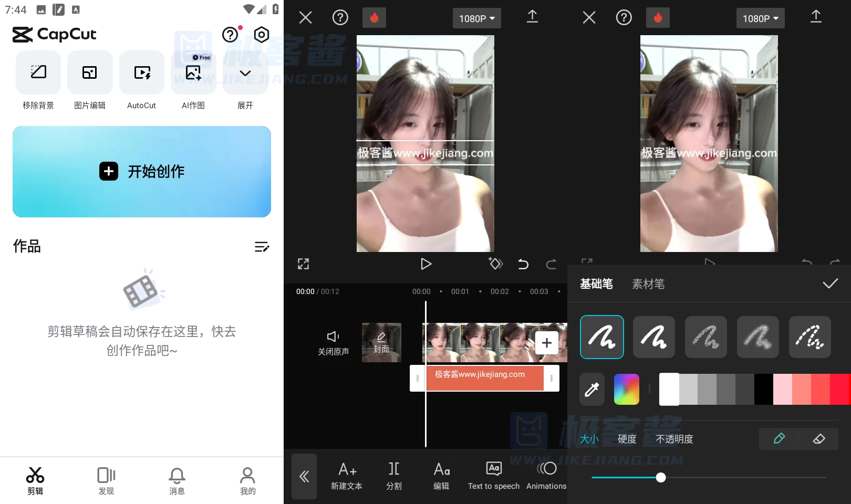
Task: Tap 分割 to split the clip
Action: (394, 476)
